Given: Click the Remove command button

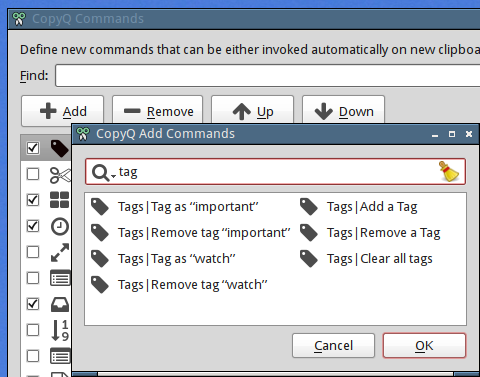Looking at the screenshot, I should click(x=158, y=111).
